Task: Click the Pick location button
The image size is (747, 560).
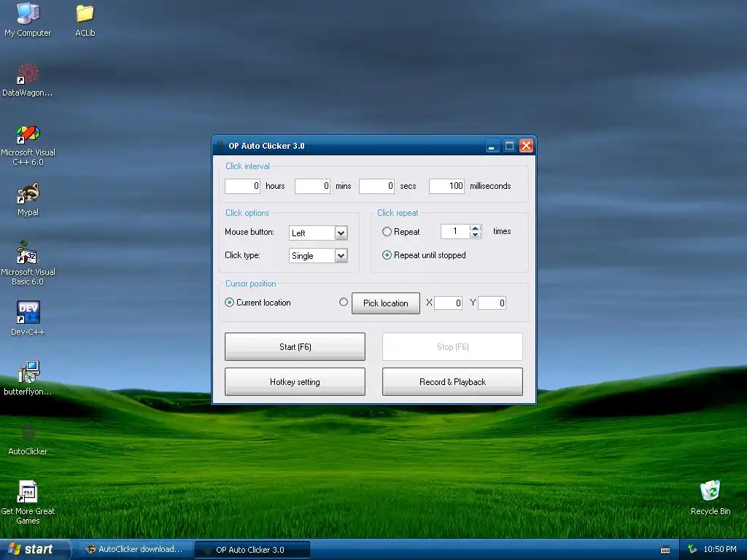Action: coord(386,303)
